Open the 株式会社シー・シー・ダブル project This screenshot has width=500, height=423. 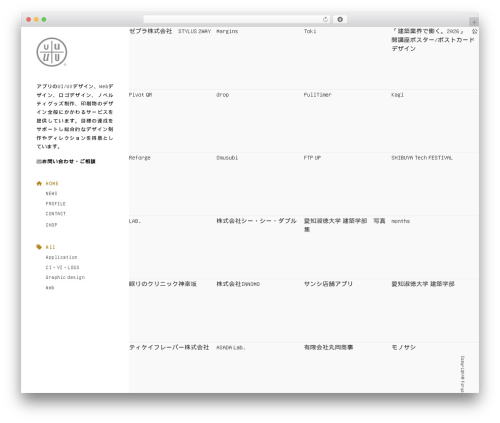click(256, 221)
